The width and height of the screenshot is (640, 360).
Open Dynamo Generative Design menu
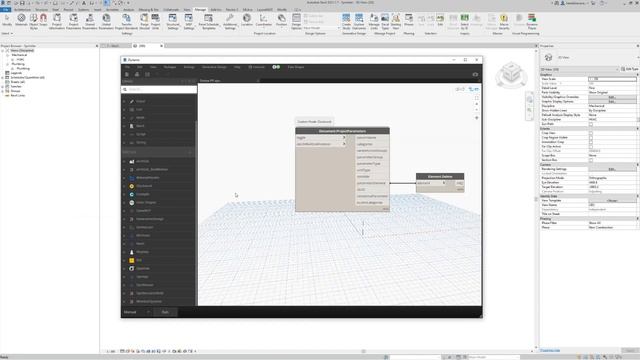pyautogui.click(x=214, y=67)
